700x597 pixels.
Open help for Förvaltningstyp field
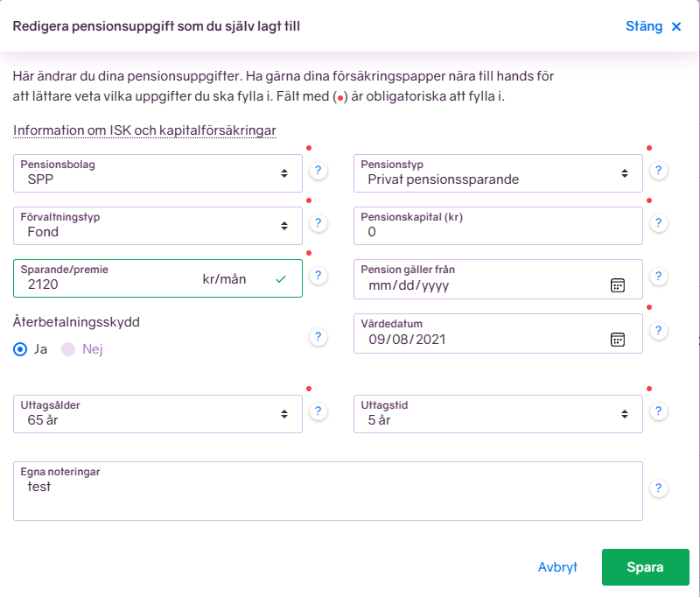[x=318, y=223]
